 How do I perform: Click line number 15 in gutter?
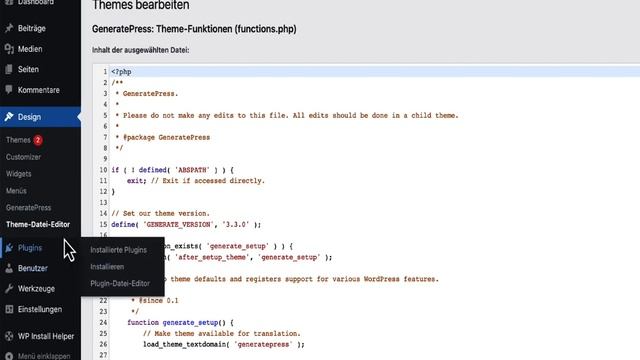pos(103,224)
